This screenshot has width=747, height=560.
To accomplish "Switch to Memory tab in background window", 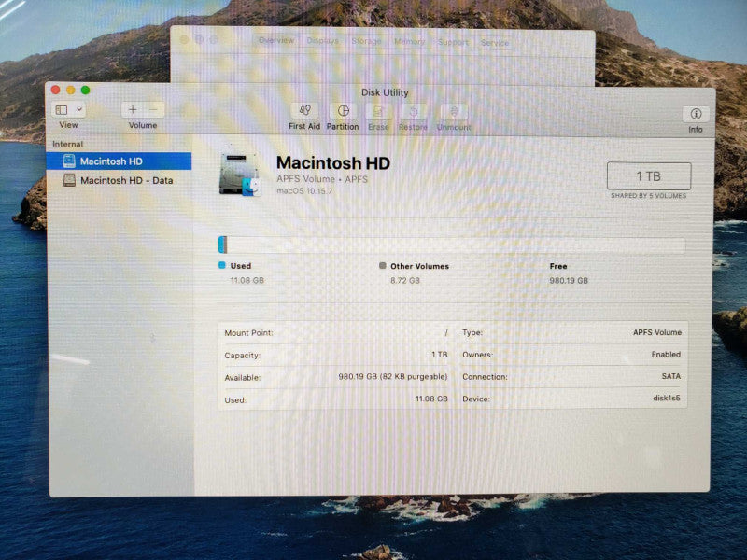I will coord(409,42).
